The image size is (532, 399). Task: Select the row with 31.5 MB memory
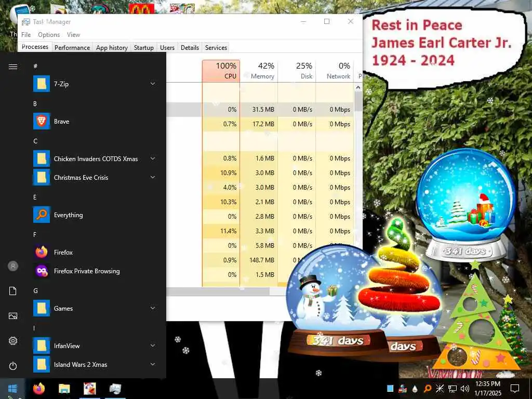[x=260, y=109]
